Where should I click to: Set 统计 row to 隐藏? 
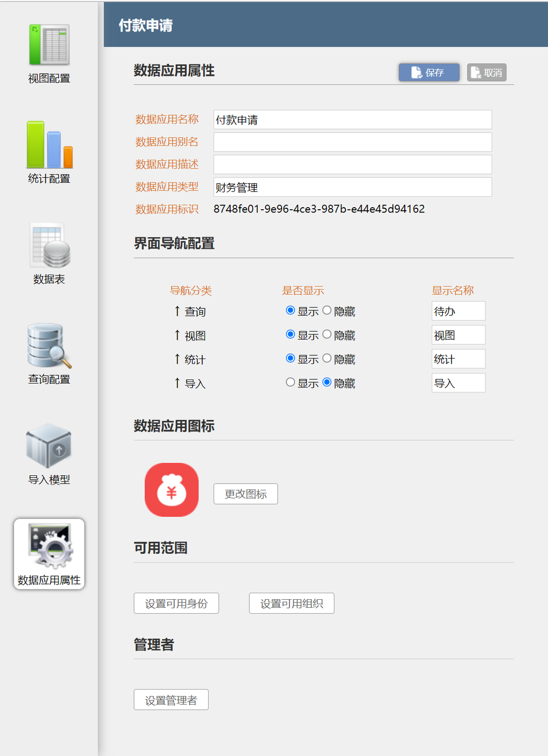click(327, 359)
